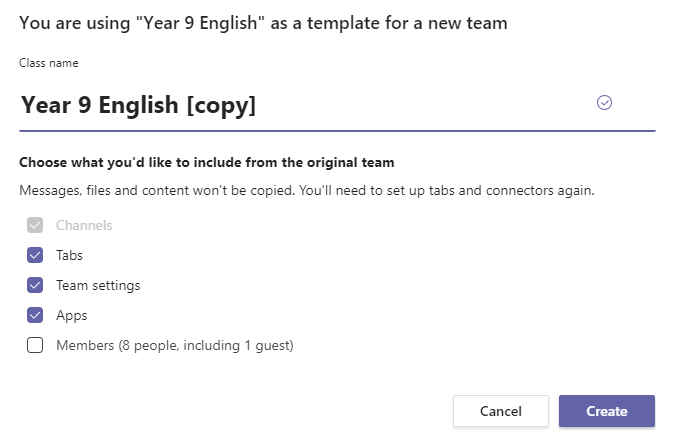Click the "Team settings" option label
This screenshot has height=447, width=673.
pos(98,286)
